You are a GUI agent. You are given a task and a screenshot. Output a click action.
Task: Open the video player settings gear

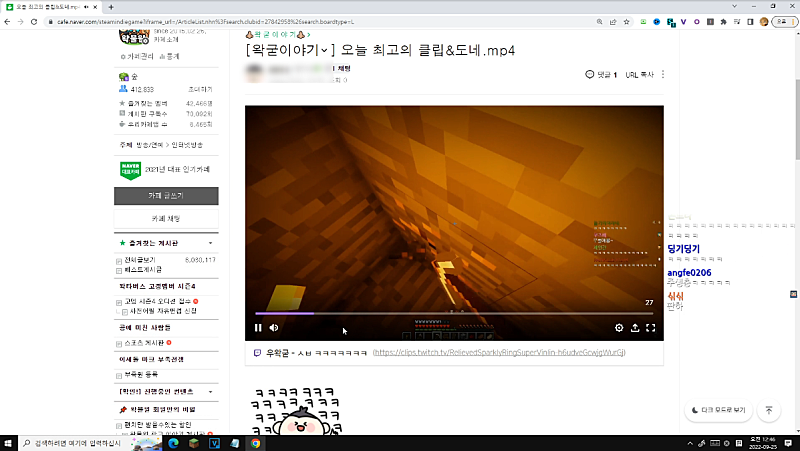pyautogui.click(x=619, y=328)
